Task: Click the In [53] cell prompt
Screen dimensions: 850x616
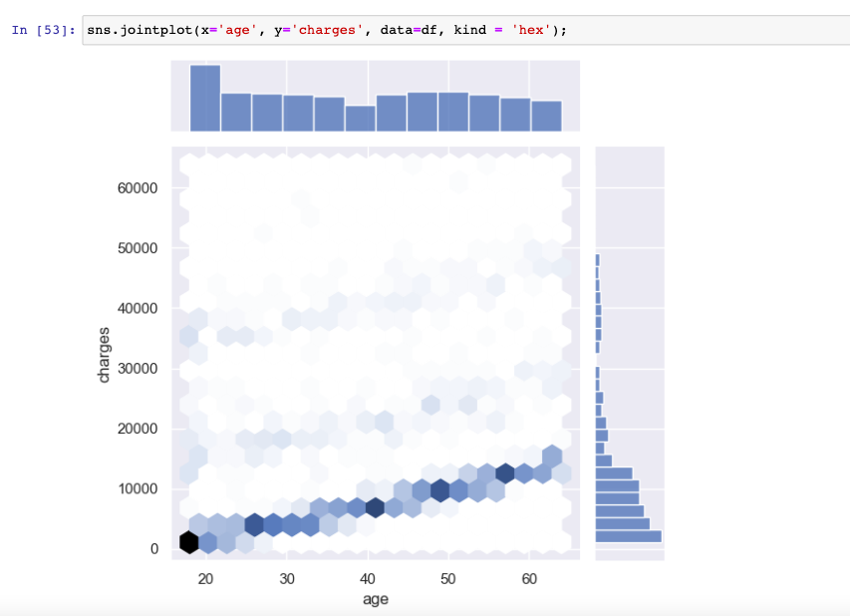Action: 44,30
